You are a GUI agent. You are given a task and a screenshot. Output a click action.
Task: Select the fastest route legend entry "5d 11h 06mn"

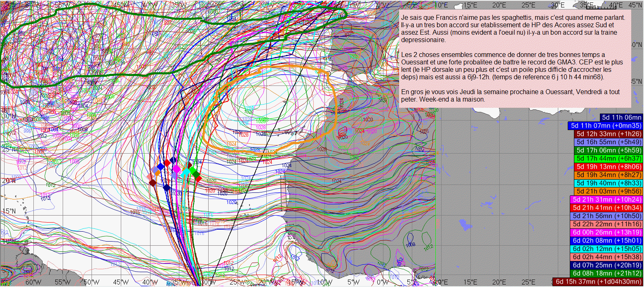pos(622,117)
